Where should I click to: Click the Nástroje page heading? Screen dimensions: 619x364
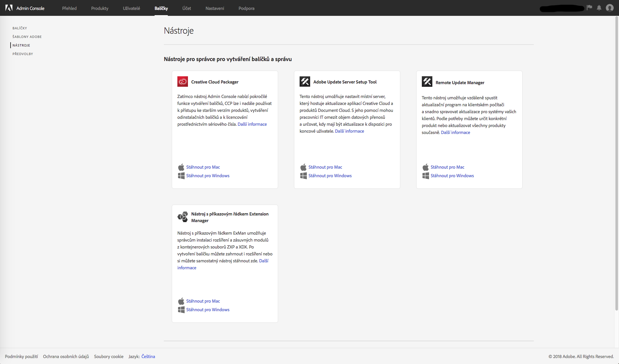pyautogui.click(x=179, y=31)
